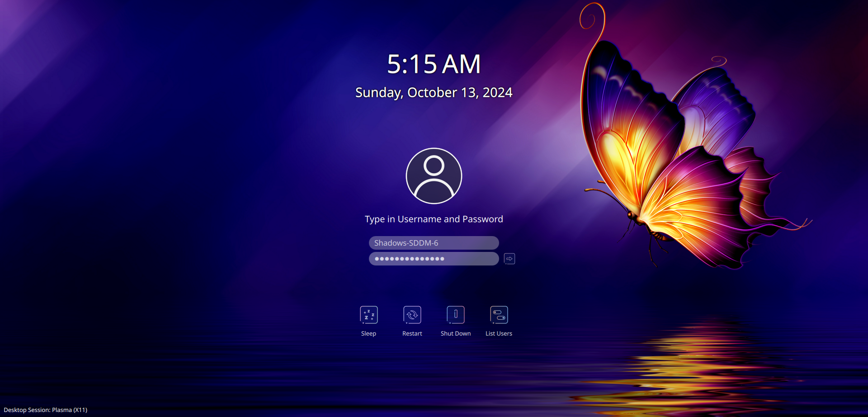Image resolution: width=868 pixels, height=417 pixels.
Task: Click the List Users text label
Action: [499, 333]
